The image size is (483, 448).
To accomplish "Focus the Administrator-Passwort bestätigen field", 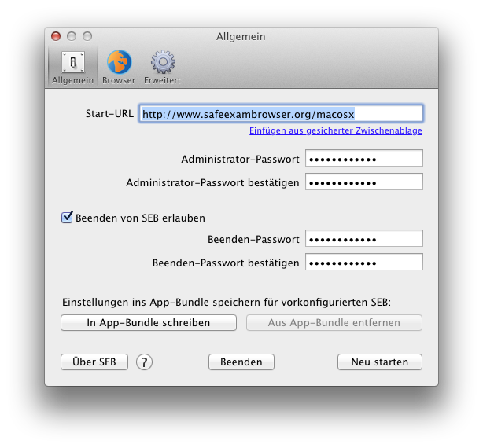I will click(363, 182).
